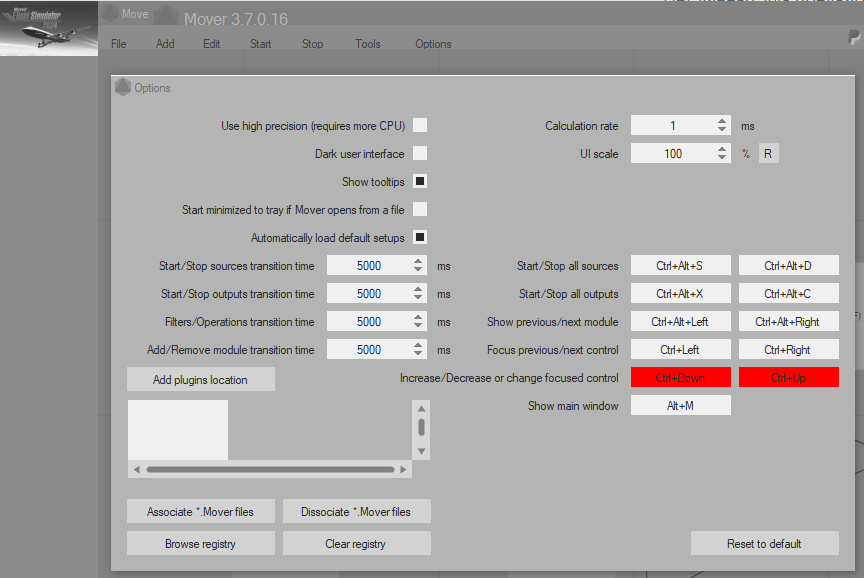Click the Add plugins location button
Viewport: 864px width, 578px height.
tap(200, 379)
